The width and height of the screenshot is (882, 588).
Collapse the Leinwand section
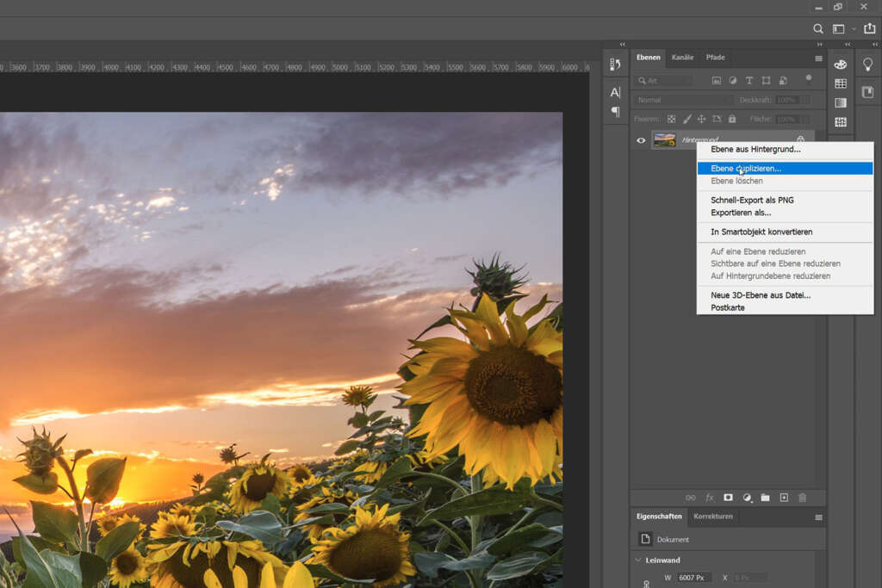[x=638, y=560]
